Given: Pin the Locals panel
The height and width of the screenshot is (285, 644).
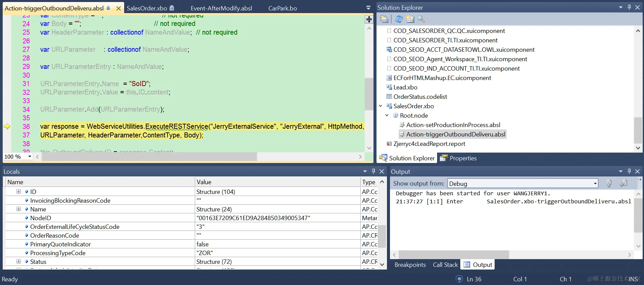Looking at the screenshot, I should (373, 171).
